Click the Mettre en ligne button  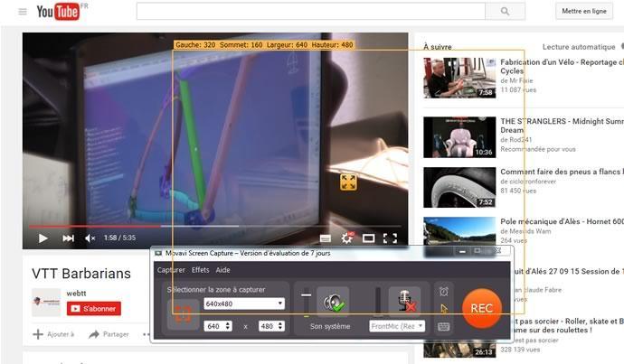[x=584, y=11]
